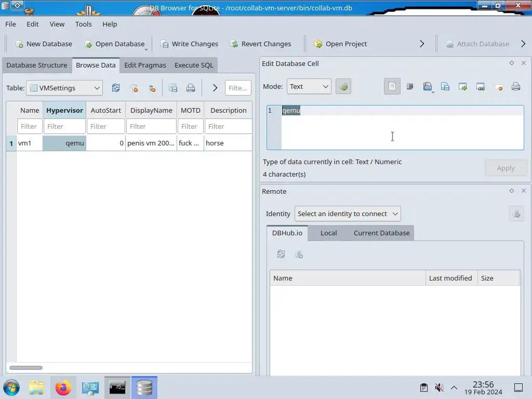Select the AutoStart cell with value 0
The height and width of the screenshot is (399, 532).
tap(105, 143)
